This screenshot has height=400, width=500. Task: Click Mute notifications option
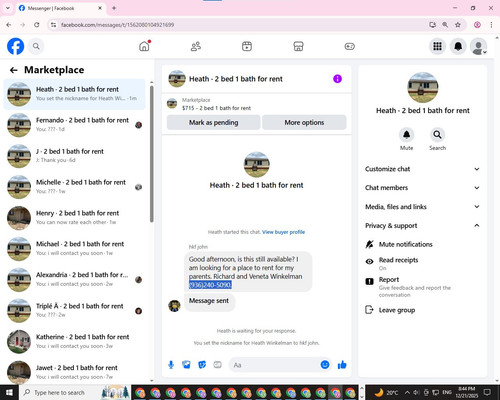[x=422, y=244]
